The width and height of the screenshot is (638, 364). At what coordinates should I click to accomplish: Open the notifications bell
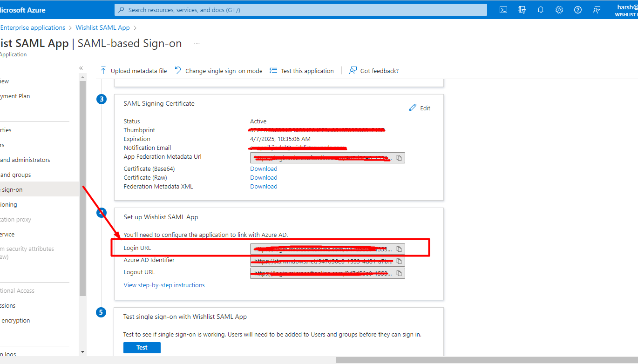click(541, 10)
